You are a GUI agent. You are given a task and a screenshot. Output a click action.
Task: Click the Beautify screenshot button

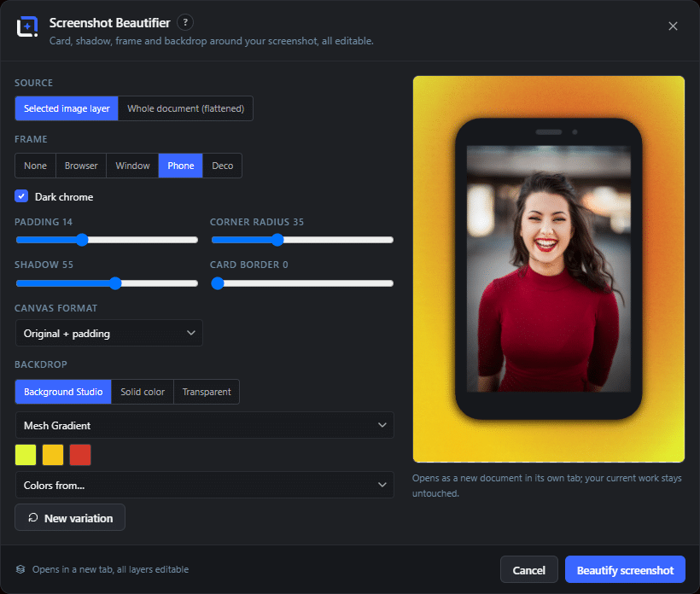point(625,570)
